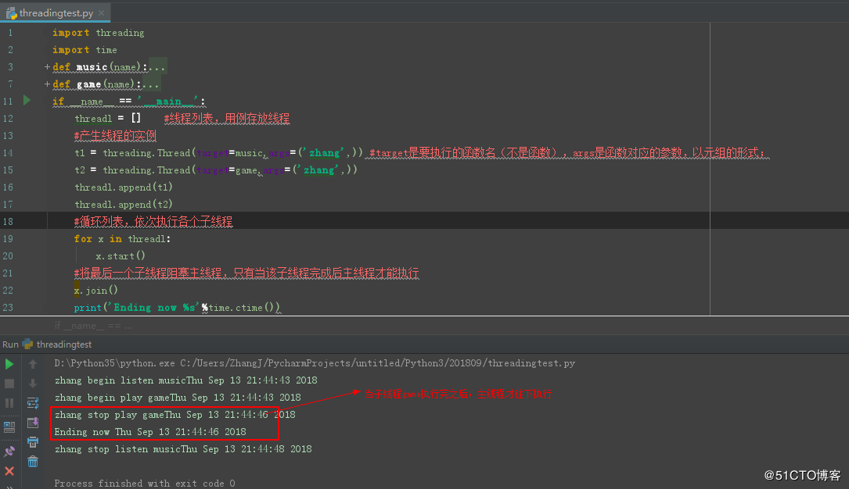
Task: Clear all console output with trash icon
Action: tap(32, 461)
